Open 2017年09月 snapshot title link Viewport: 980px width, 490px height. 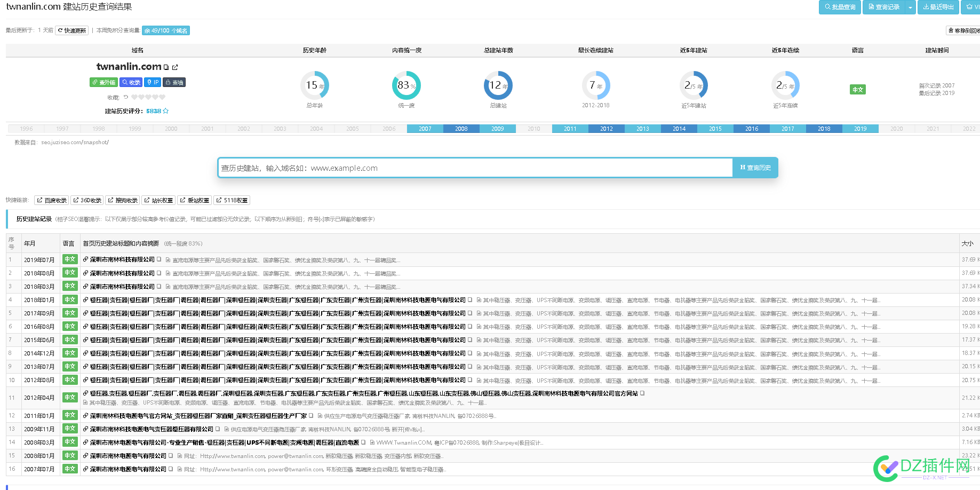(x=277, y=313)
